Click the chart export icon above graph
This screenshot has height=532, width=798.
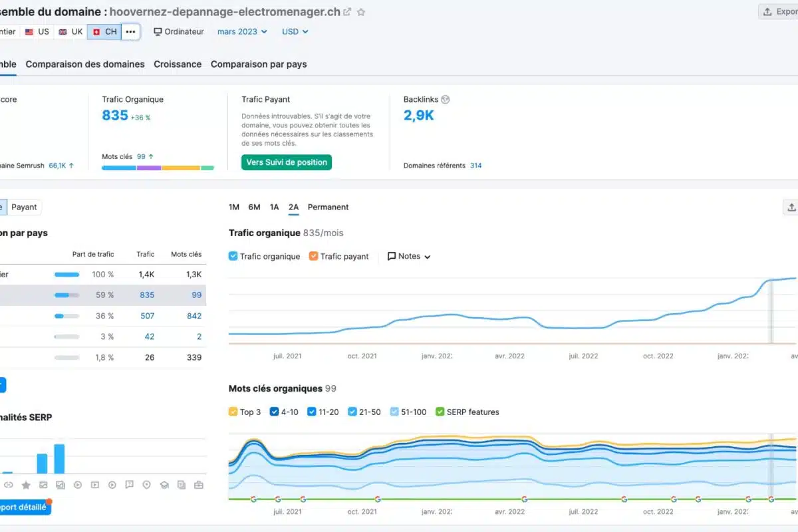coord(791,207)
